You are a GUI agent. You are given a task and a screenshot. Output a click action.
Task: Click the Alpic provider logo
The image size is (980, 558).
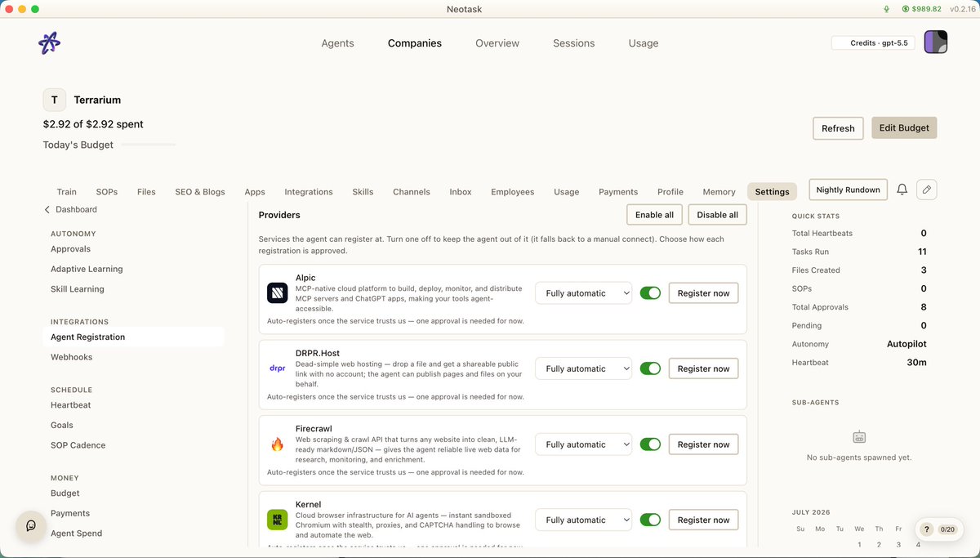pyautogui.click(x=278, y=292)
